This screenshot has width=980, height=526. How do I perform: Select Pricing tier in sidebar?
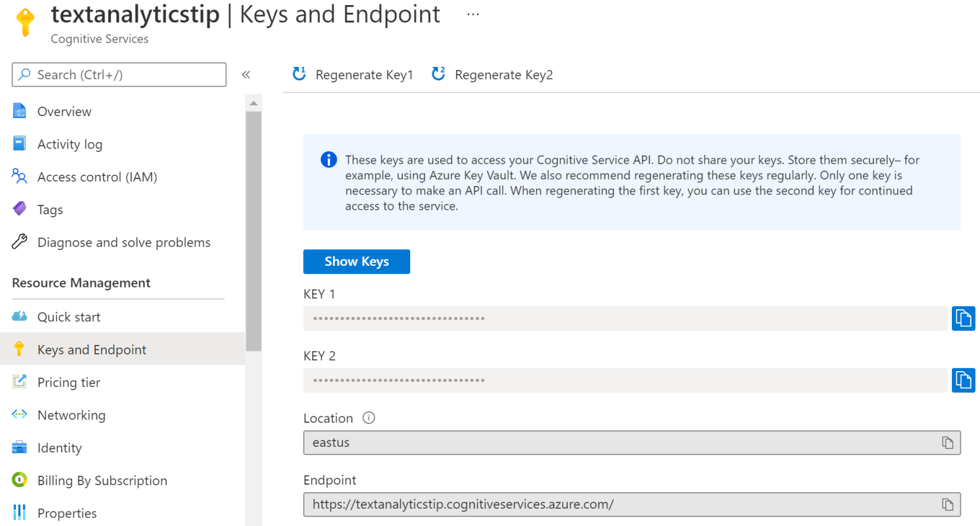[68, 382]
